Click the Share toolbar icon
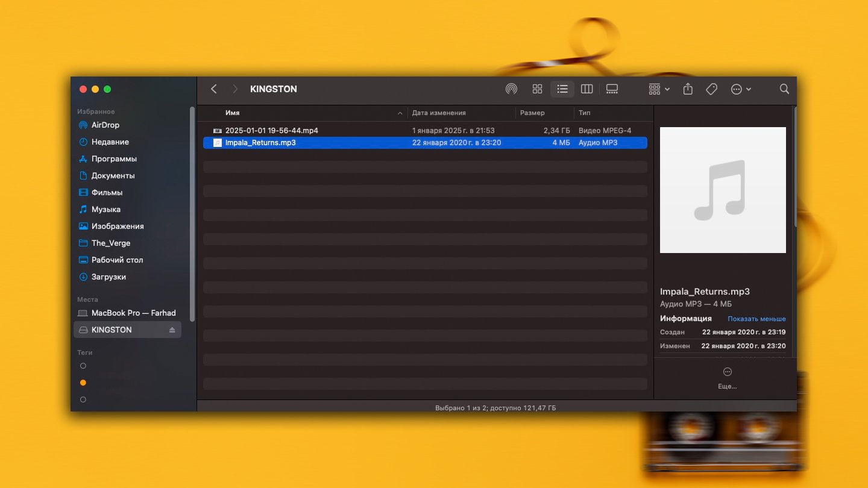The width and height of the screenshot is (868, 488). pos(688,89)
